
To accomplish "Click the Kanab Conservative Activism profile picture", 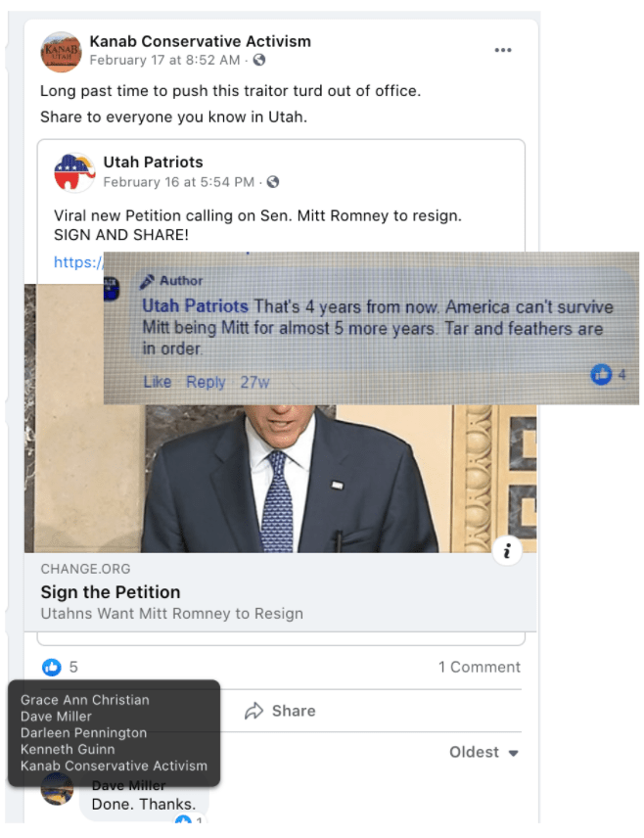I will click(x=61, y=51).
